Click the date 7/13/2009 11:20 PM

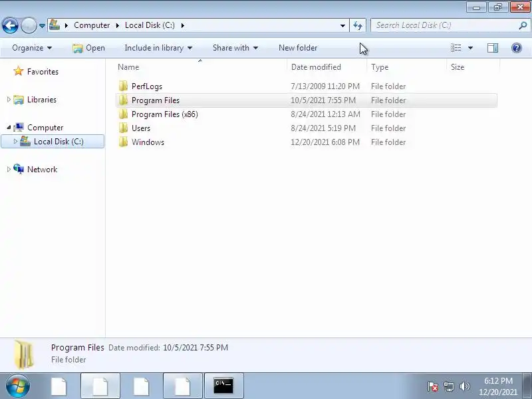[x=325, y=86]
